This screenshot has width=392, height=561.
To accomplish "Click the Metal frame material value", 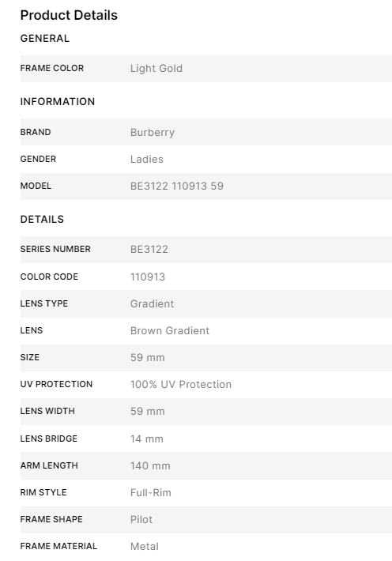I will 145,546.
